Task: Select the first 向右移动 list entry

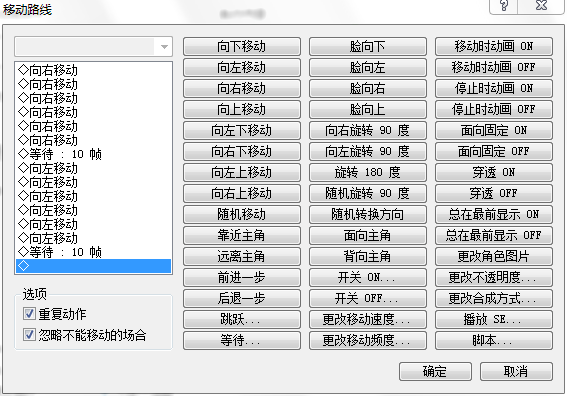Action: pos(93,70)
